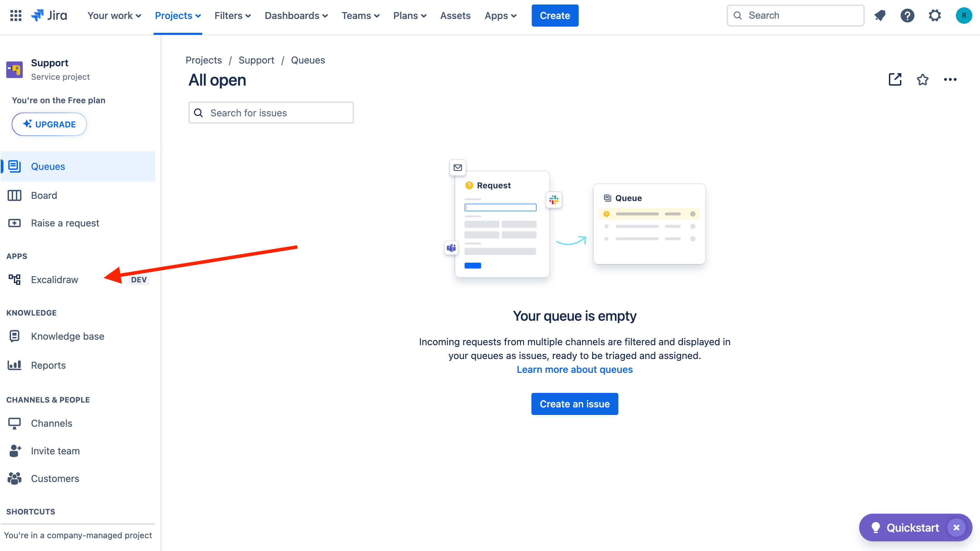Click "You're in a company-managed project" text

point(78,535)
